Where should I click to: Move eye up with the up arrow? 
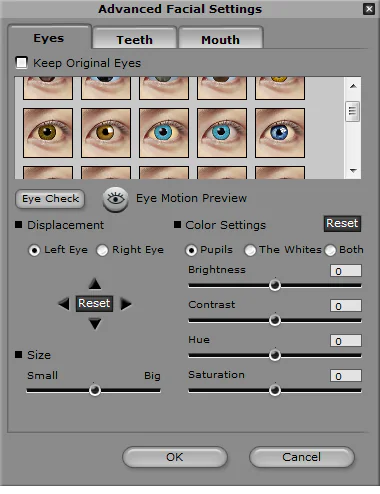95,284
